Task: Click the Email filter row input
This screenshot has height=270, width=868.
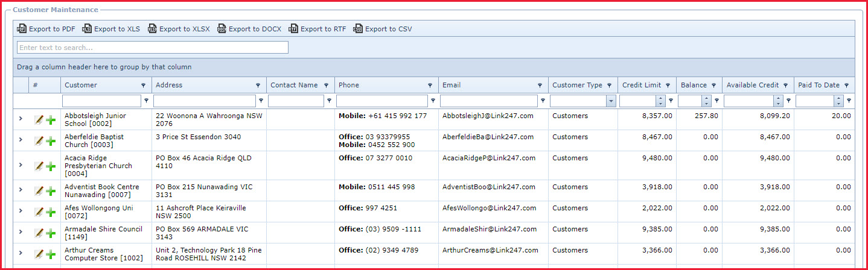Action: (489, 101)
